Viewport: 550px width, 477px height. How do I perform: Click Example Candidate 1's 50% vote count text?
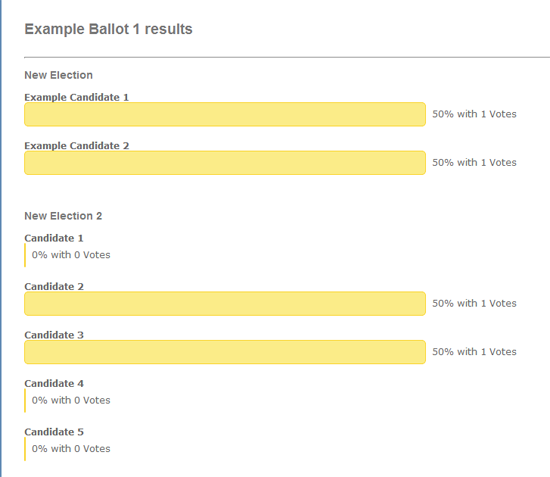[474, 114]
